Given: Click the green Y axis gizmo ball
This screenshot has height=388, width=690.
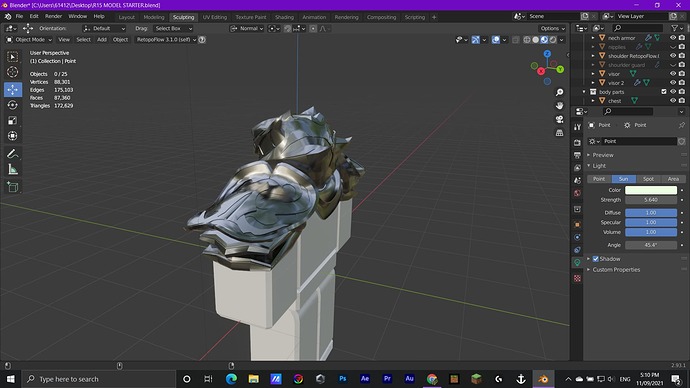Looking at the screenshot, I should click(x=560, y=70).
